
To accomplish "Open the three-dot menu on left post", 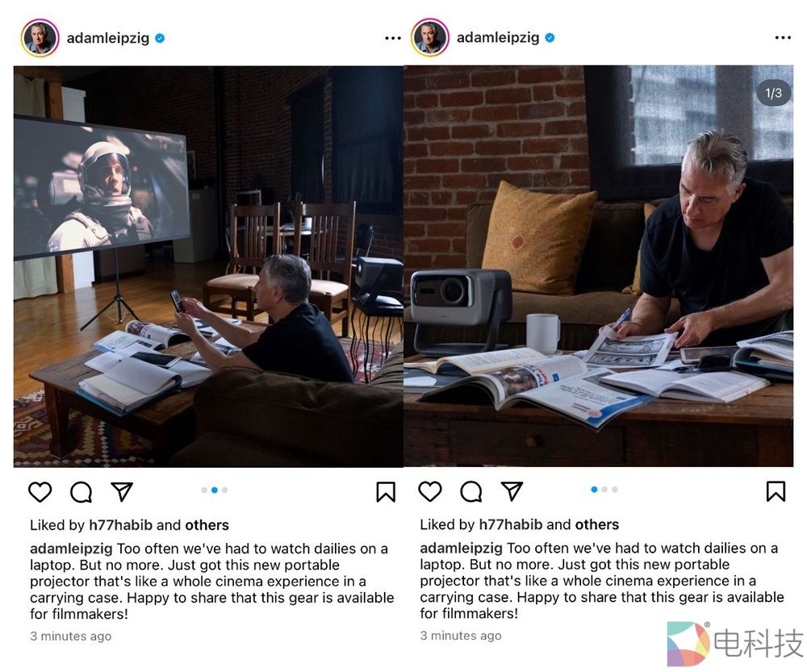I will [x=393, y=38].
